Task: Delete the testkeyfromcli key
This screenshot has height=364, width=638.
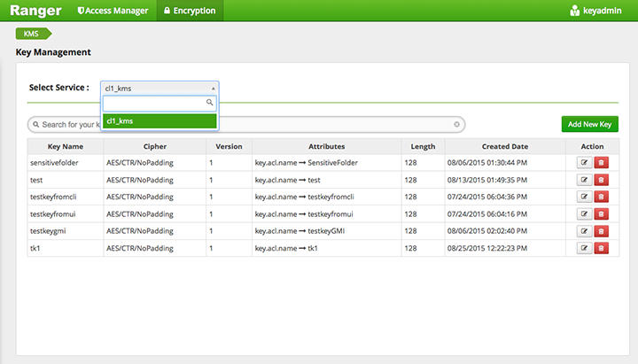Action: point(602,197)
